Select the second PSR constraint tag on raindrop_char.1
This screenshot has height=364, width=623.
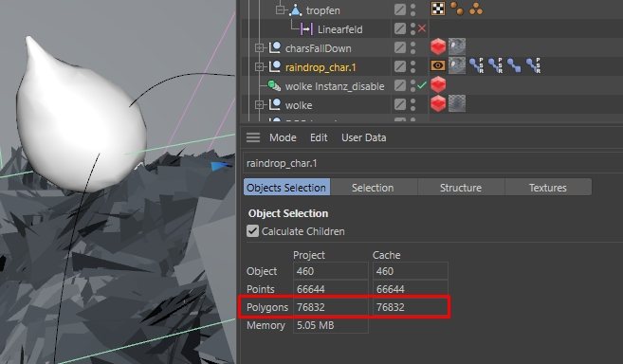495,65
